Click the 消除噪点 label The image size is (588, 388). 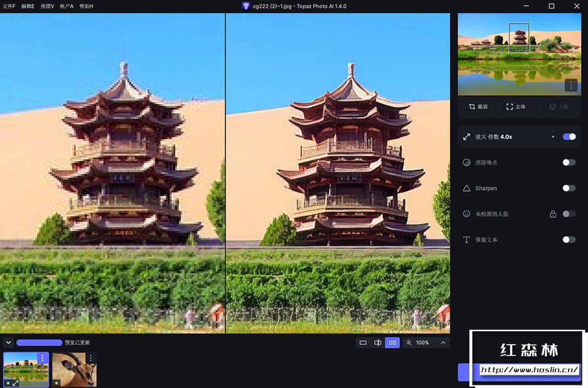click(x=486, y=162)
